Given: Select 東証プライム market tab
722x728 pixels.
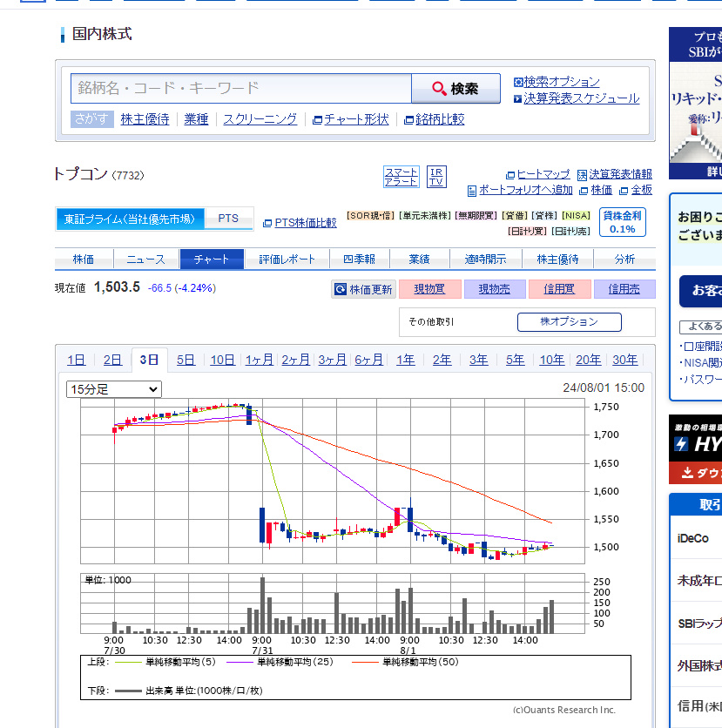Looking at the screenshot, I should pyautogui.click(x=130, y=219).
